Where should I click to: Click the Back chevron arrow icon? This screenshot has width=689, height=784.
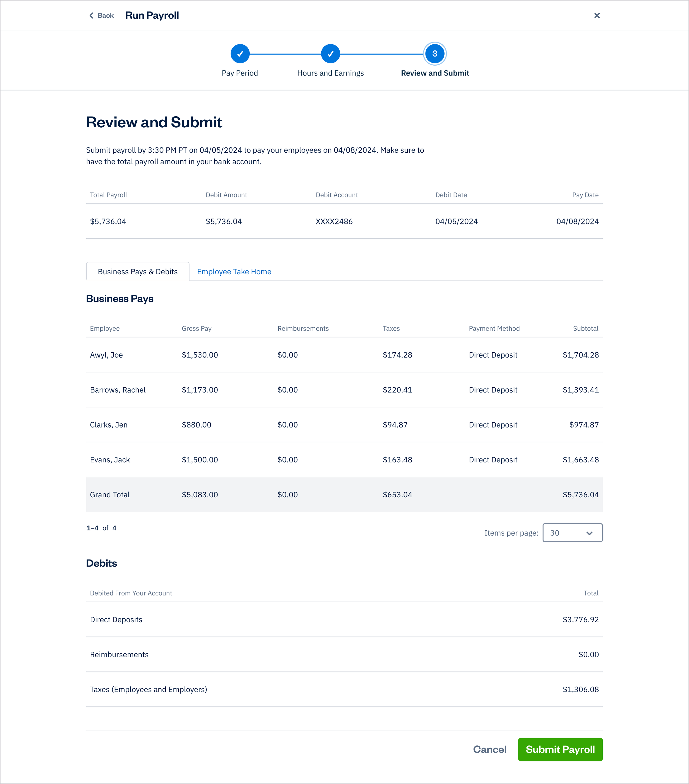[x=91, y=15]
